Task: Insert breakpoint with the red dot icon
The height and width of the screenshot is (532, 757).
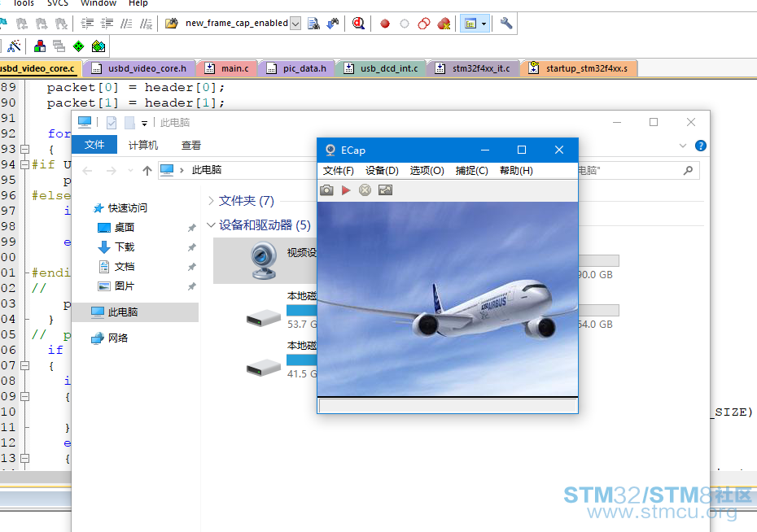Action: [x=385, y=24]
